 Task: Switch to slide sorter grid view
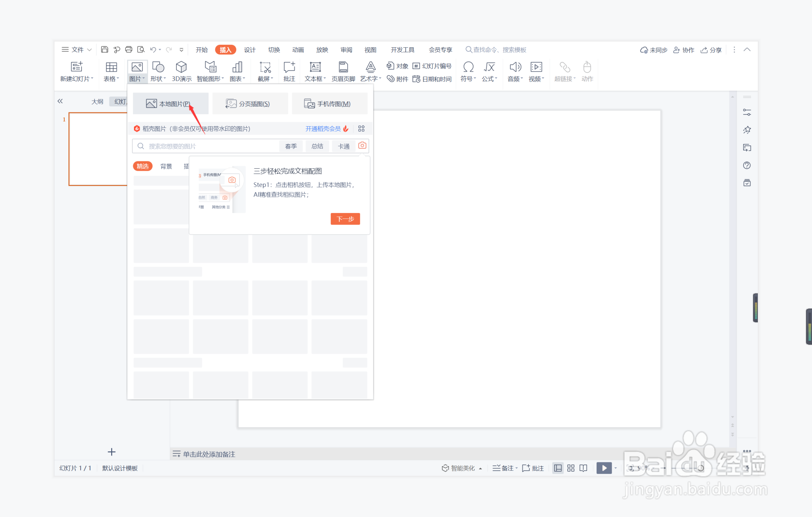(x=571, y=468)
